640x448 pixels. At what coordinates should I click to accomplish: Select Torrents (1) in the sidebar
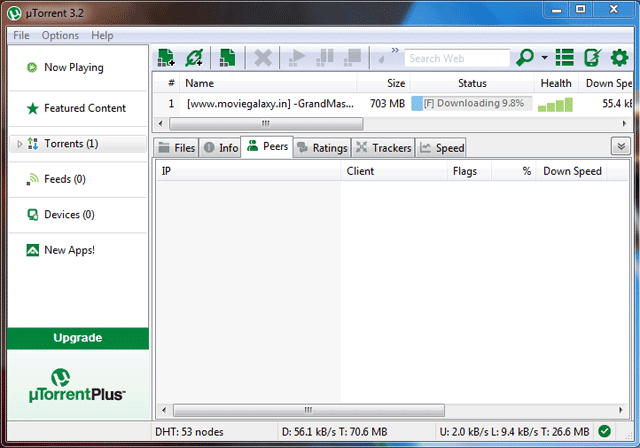tap(78, 144)
